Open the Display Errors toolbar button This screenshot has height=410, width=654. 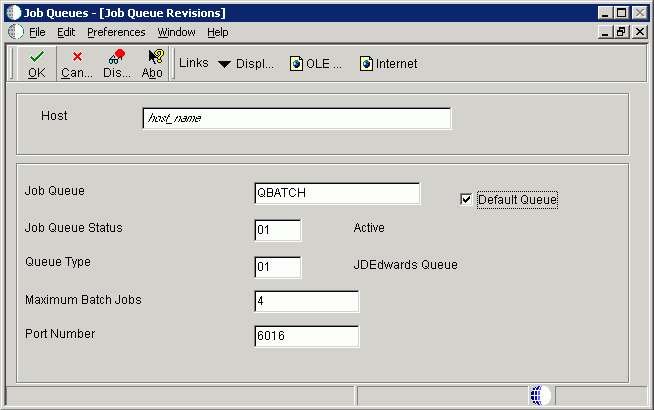(117, 64)
